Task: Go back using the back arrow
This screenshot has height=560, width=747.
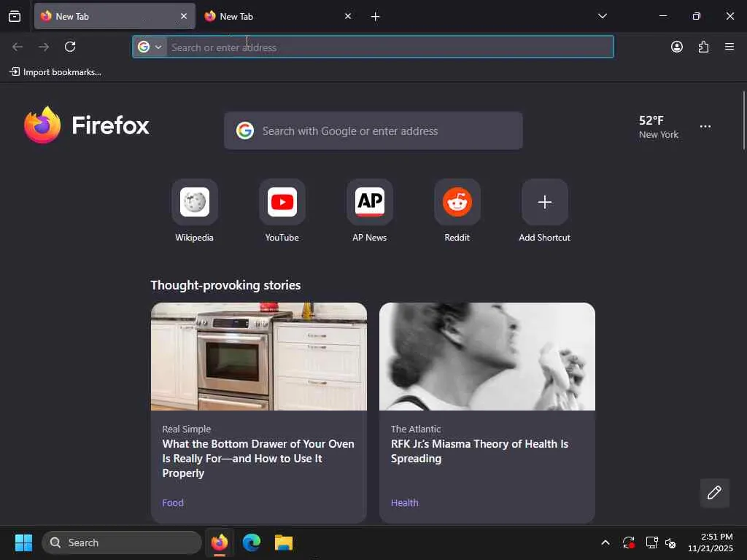Action: pyautogui.click(x=18, y=47)
